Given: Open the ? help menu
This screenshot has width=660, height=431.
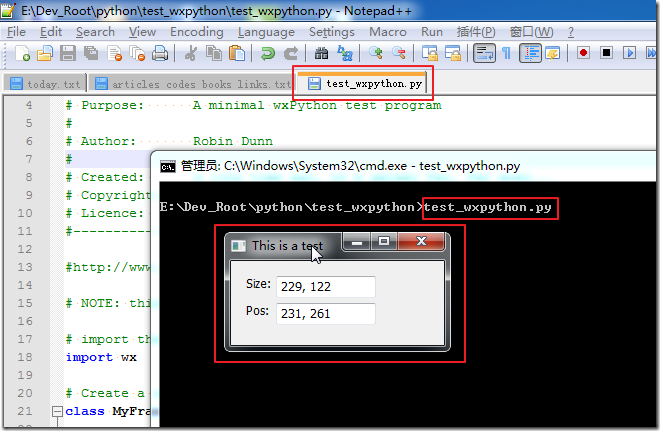Looking at the screenshot, I should coord(571,32).
